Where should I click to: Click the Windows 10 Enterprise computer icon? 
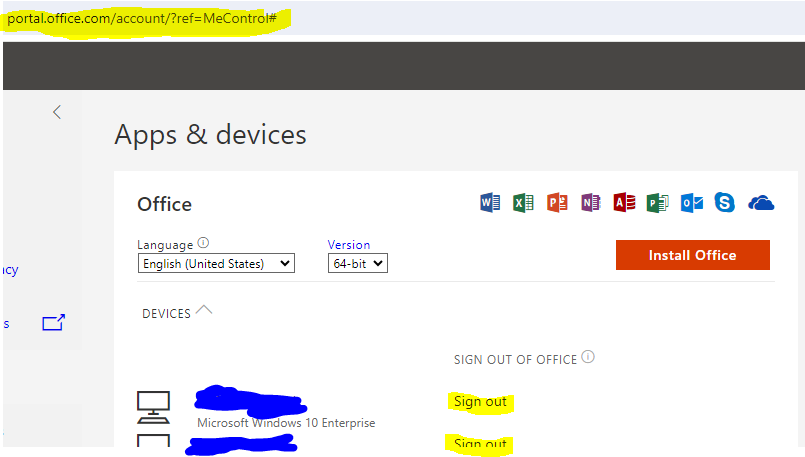154,407
